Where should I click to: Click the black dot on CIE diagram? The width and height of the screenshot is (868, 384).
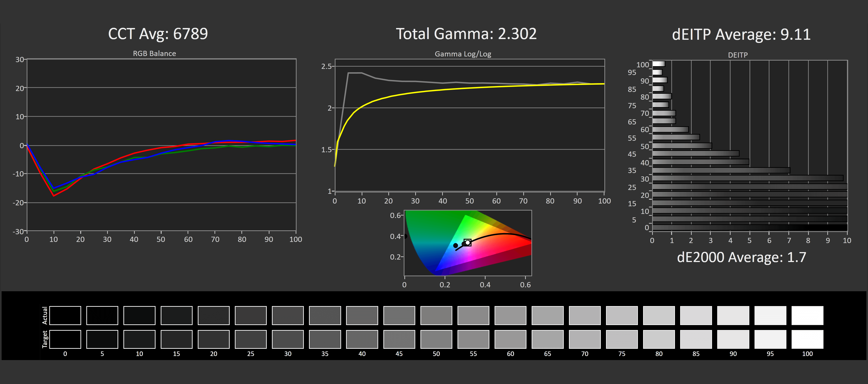tap(455, 246)
